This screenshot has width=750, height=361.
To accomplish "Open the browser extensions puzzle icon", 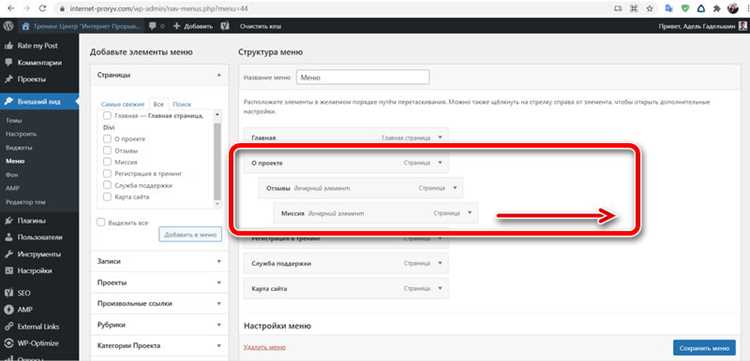I will [717, 8].
